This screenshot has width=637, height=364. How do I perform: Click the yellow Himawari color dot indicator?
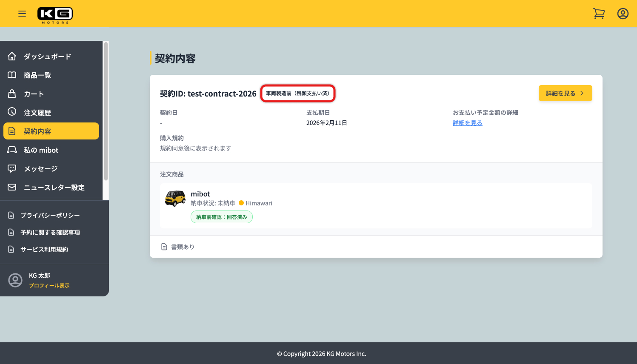241,203
